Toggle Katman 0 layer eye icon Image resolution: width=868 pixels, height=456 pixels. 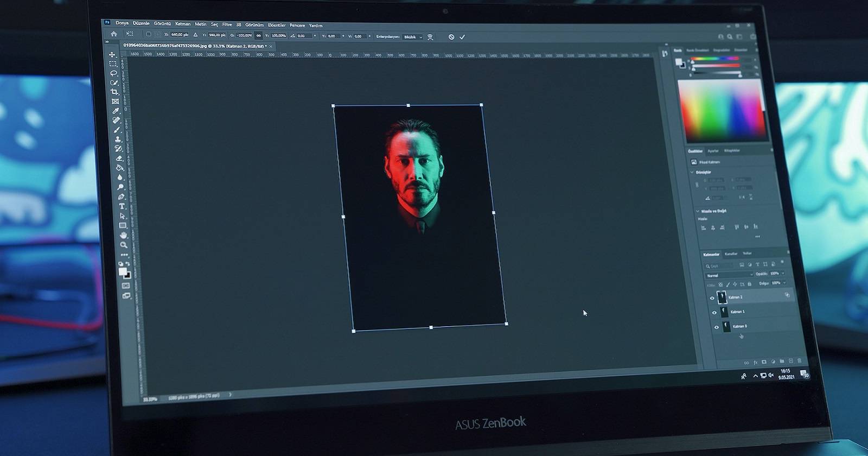click(716, 327)
